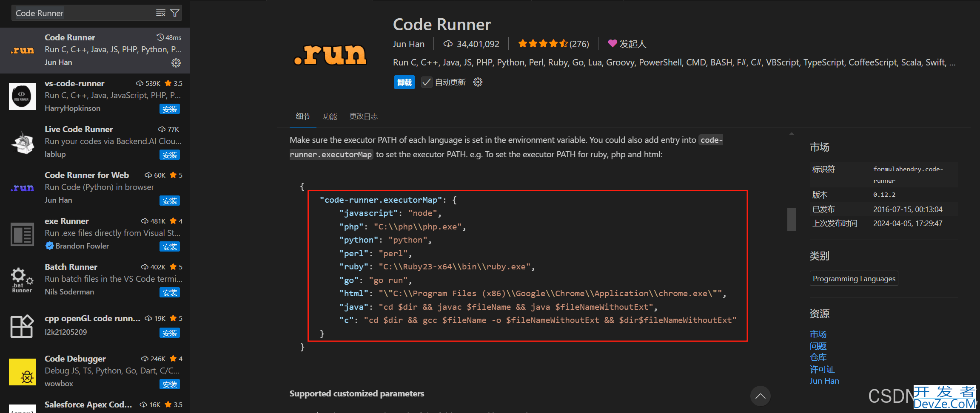Open manage gear for Code Runner list item
This screenshot has width=980, height=413.
[x=176, y=63]
